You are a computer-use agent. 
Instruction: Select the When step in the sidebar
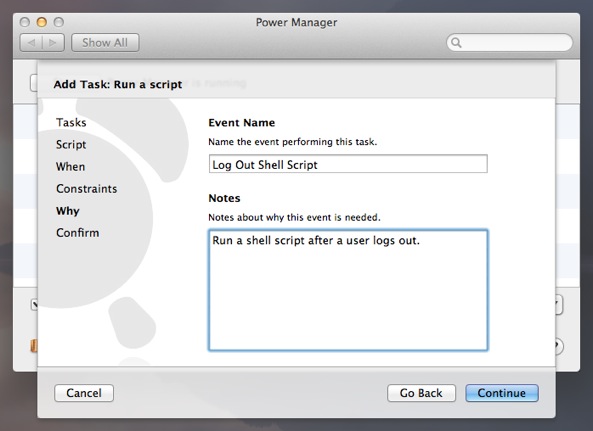tap(70, 167)
